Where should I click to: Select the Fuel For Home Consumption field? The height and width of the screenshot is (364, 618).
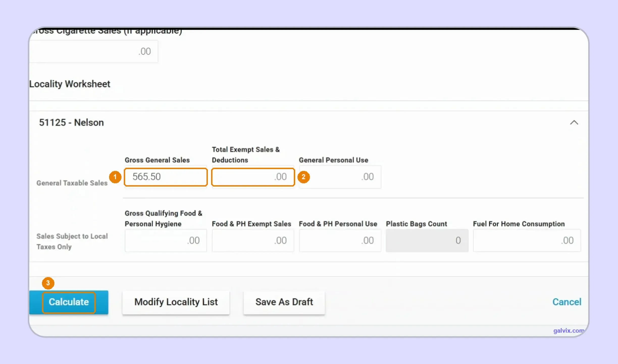(527, 241)
